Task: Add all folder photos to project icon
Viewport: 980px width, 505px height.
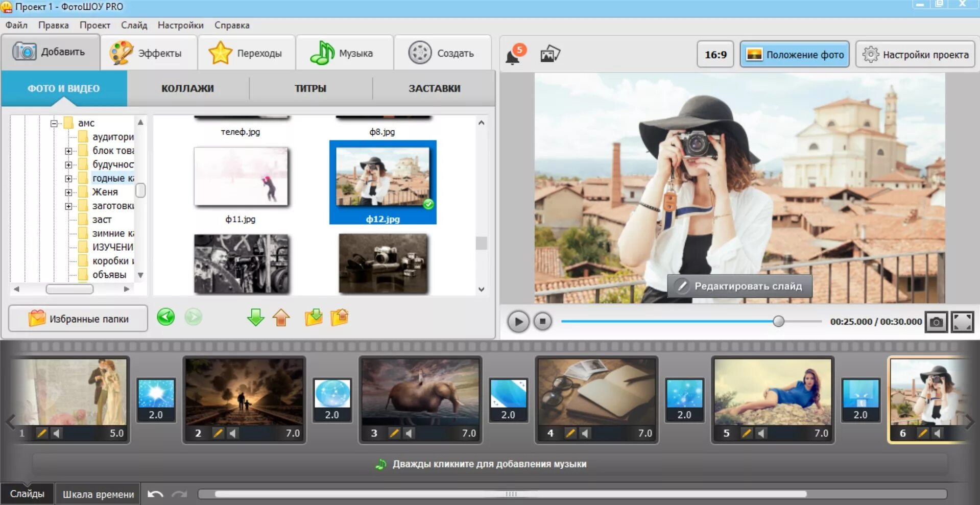Action: click(x=314, y=317)
